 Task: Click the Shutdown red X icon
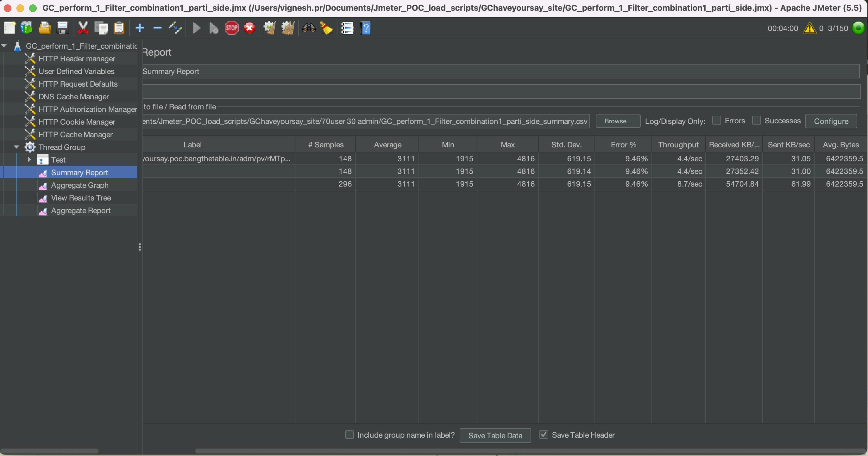[x=249, y=28]
